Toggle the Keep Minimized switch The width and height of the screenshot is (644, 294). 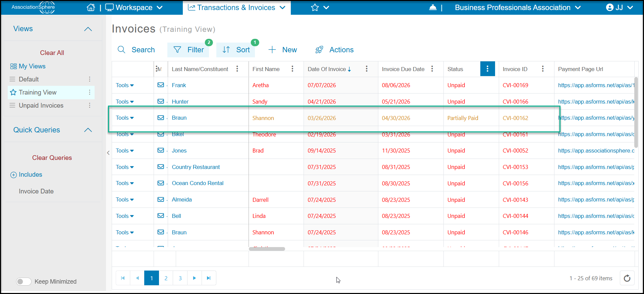(24, 282)
